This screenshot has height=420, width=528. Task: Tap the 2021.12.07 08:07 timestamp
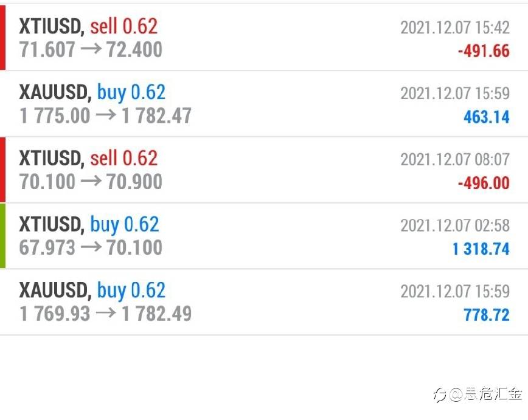(455, 159)
